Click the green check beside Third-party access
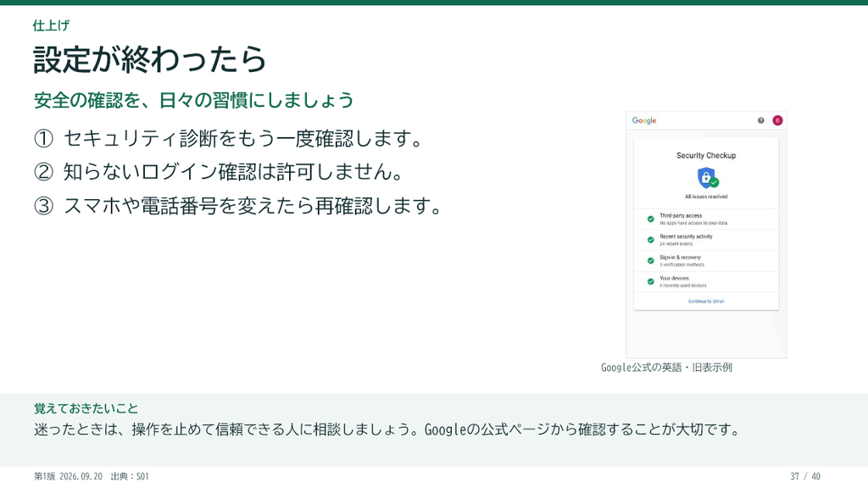Image resolution: width=868 pixels, height=488 pixels. pyautogui.click(x=650, y=219)
